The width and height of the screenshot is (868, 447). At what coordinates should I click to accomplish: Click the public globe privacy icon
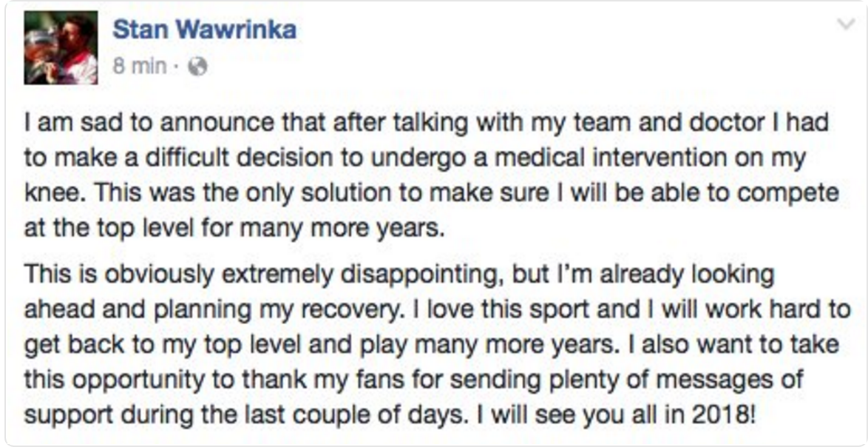point(197,67)
